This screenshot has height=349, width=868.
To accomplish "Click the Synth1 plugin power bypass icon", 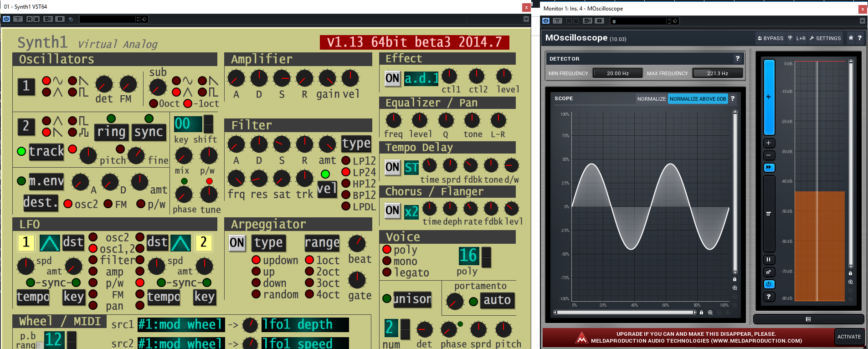I will [x=6, y=19].
